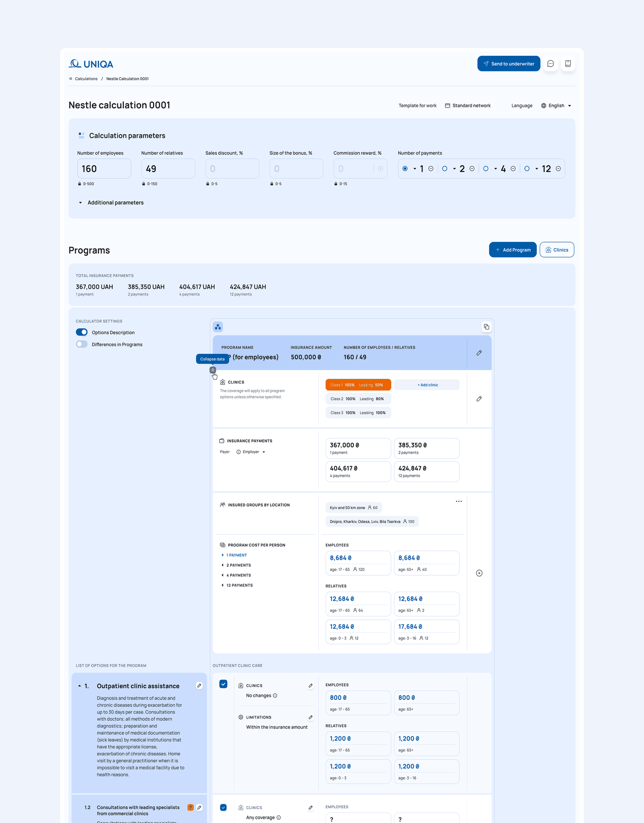This screenshot has height=823, width=644.
Task: Click the info icon beside Employer payer
Action: coord(238,452)
